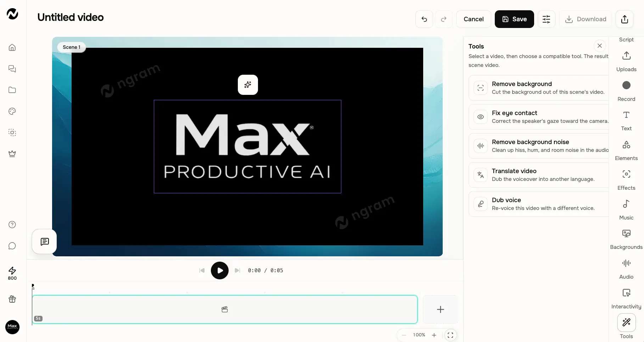The height and width of the screenshot is (342, 644).
Task: Open the Text panel
Action: pos(626,121)
